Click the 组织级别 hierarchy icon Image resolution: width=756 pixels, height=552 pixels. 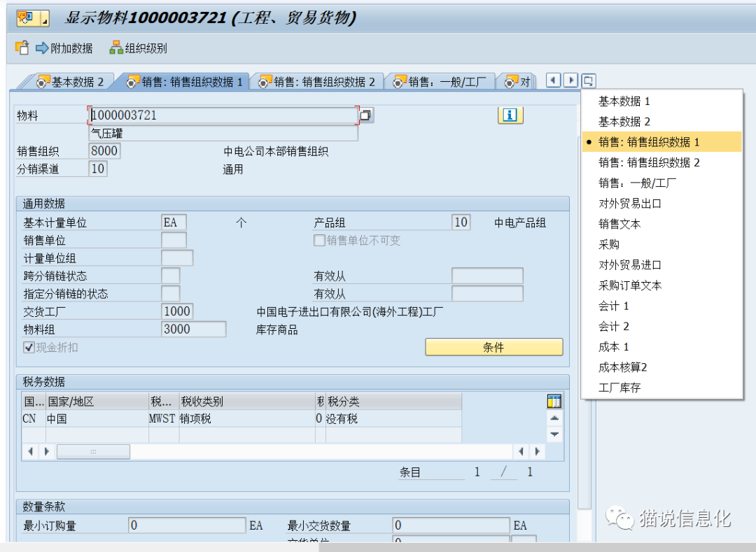click(116, 48)
